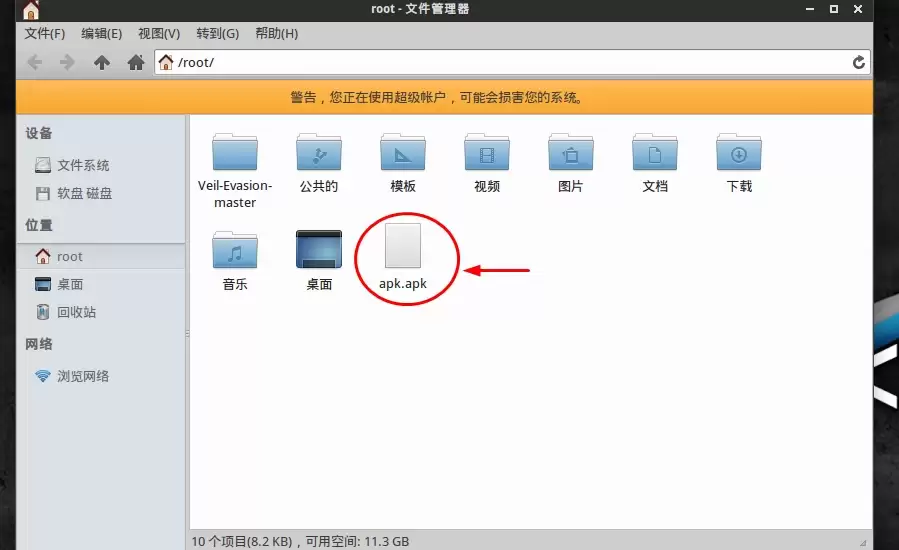
Task: Open the 文件(F) menu
Action: click(x=45, y=33)
